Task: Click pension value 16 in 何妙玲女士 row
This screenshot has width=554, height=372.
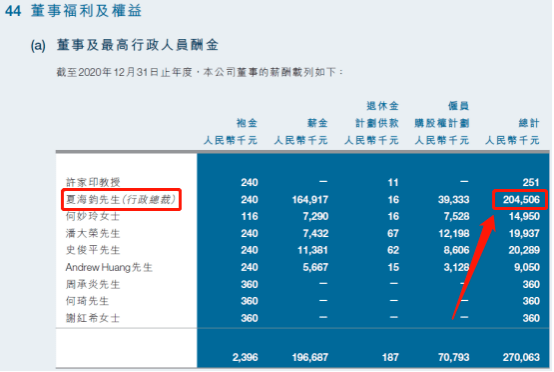Action: (x=393, y=216)
